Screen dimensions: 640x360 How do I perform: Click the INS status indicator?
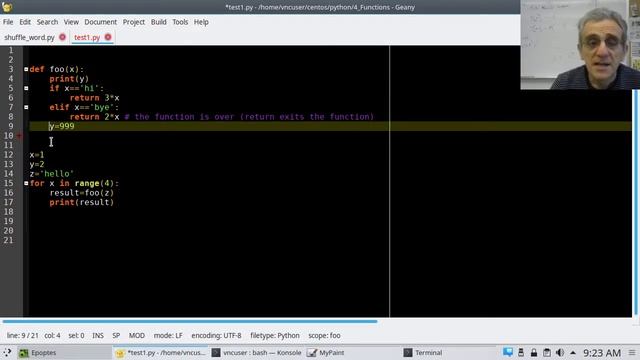(x=98, y=336)
